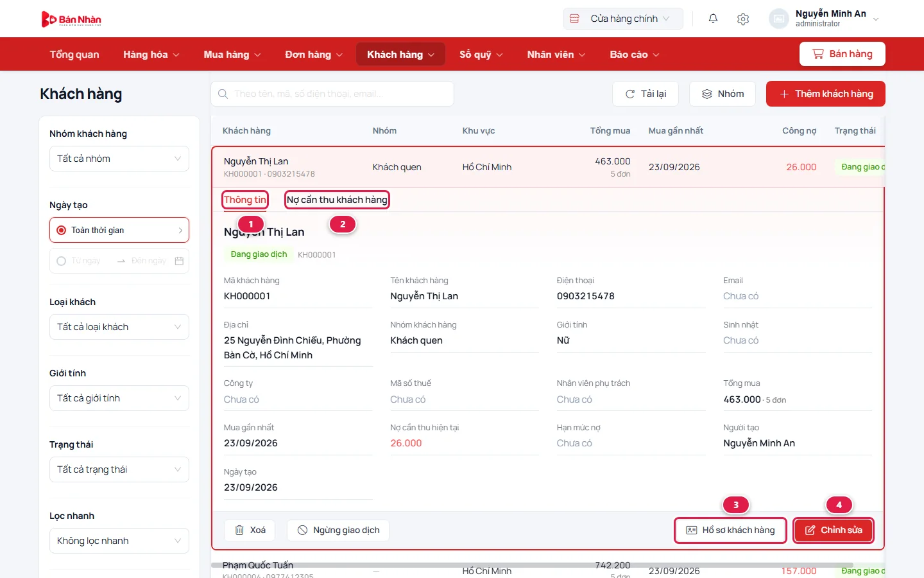924x578 pixels.
Task: Open the Khách hàng menu
Action: (x=401, y=55)
